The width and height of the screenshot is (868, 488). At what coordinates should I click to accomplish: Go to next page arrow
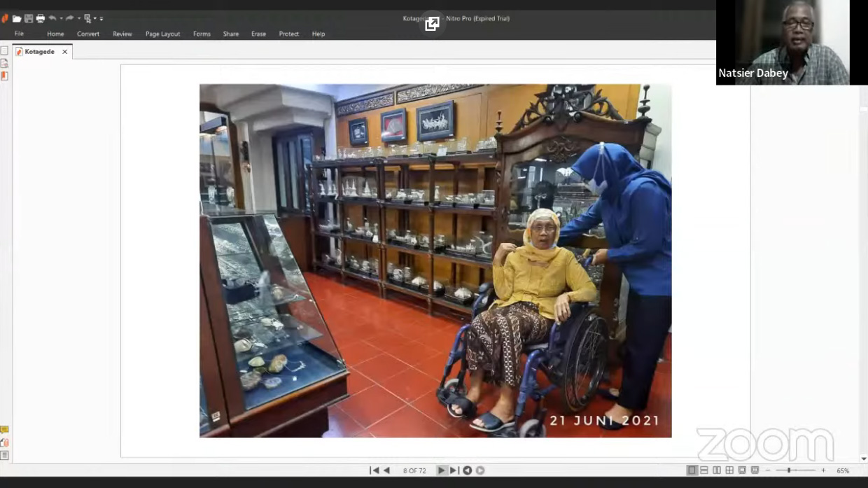[441, 470]
